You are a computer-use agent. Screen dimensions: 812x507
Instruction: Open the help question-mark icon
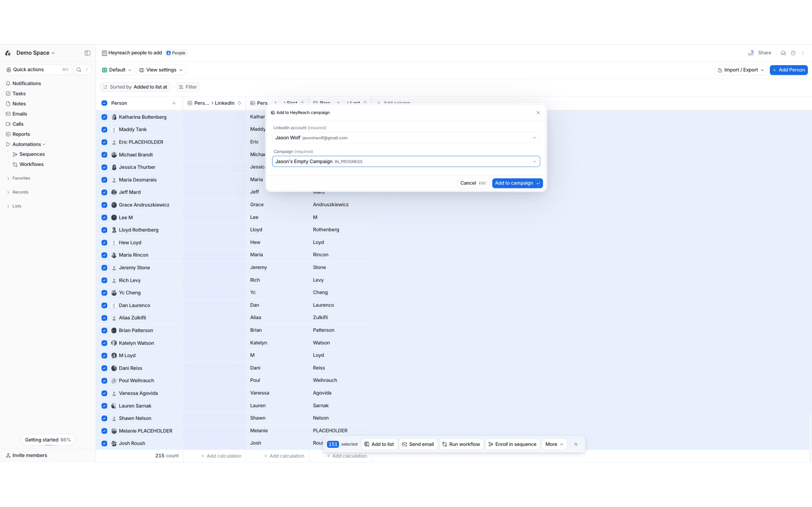(793, 53)
